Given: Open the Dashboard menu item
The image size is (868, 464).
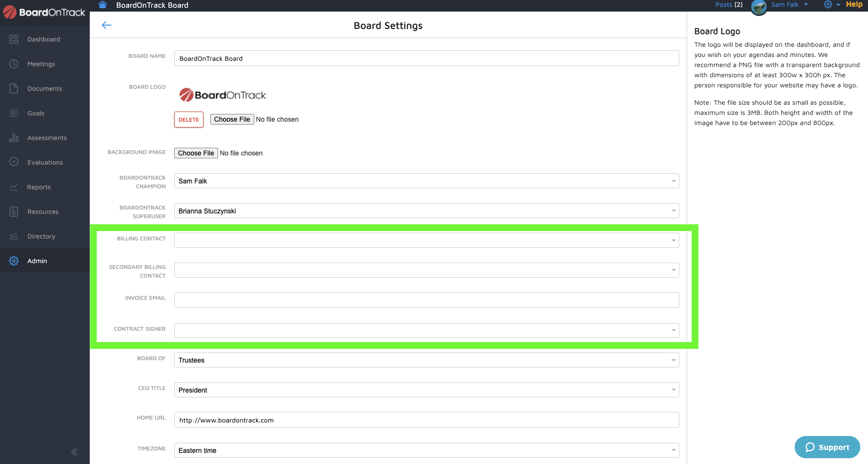Looking at the screenshot, I should (x=45, y=39).
